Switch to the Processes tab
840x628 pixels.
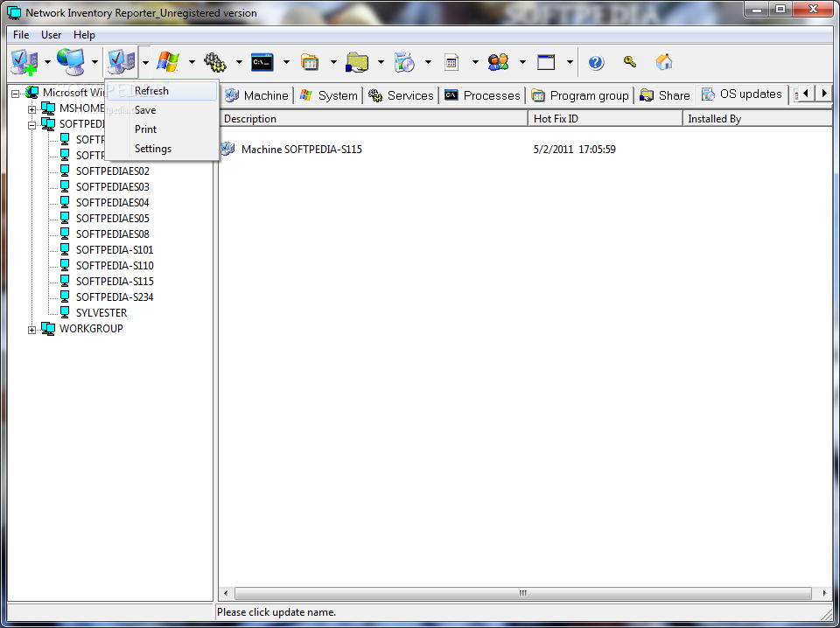(483, 95)
